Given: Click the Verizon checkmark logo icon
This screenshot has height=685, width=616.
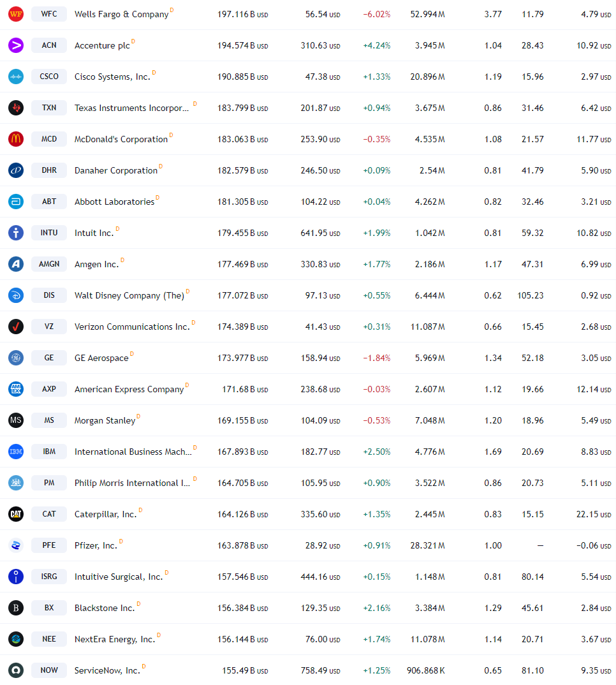Looking at the screenshot, I should [x=16, y=327].
